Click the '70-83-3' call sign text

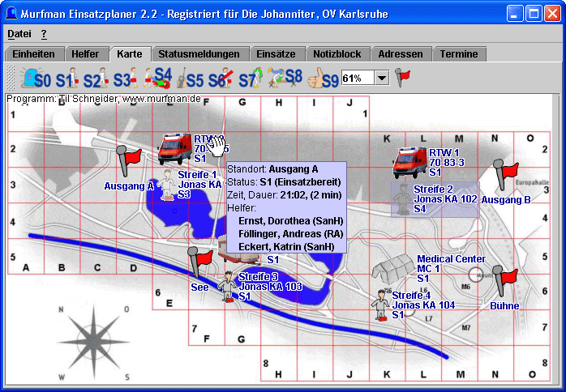447,163
